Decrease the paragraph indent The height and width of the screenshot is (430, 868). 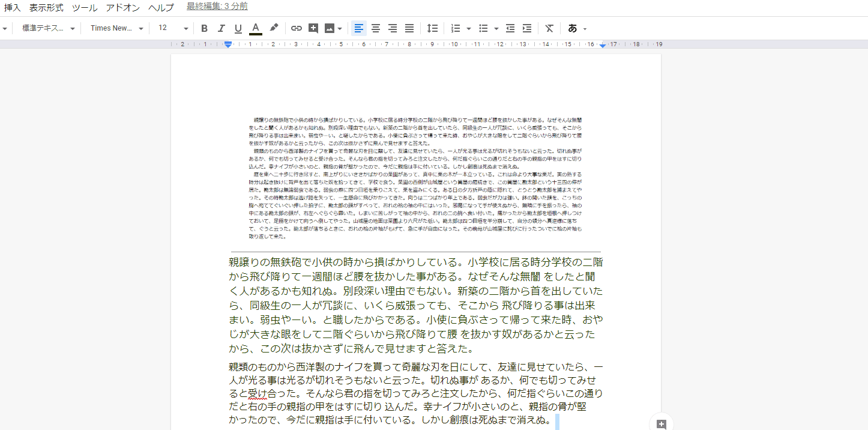click(x=510, y=28)
